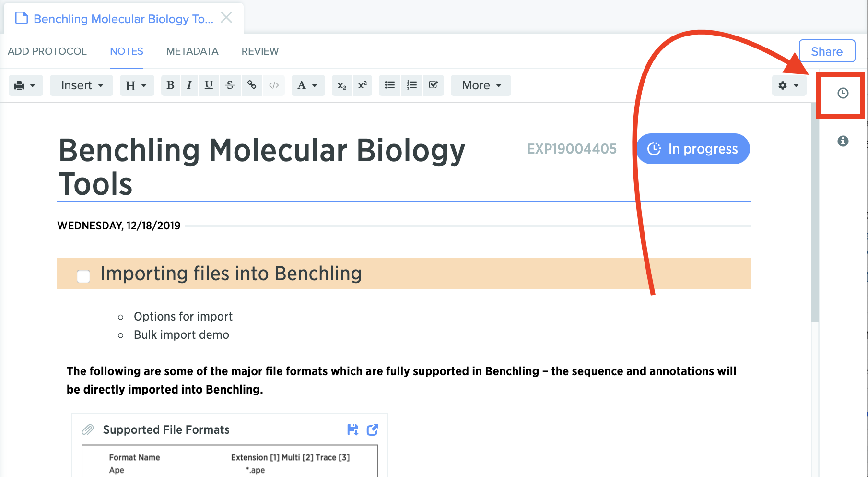Toggle bold formatting
Viewport: 868px width, 477px height.
(x=170, y=85)
